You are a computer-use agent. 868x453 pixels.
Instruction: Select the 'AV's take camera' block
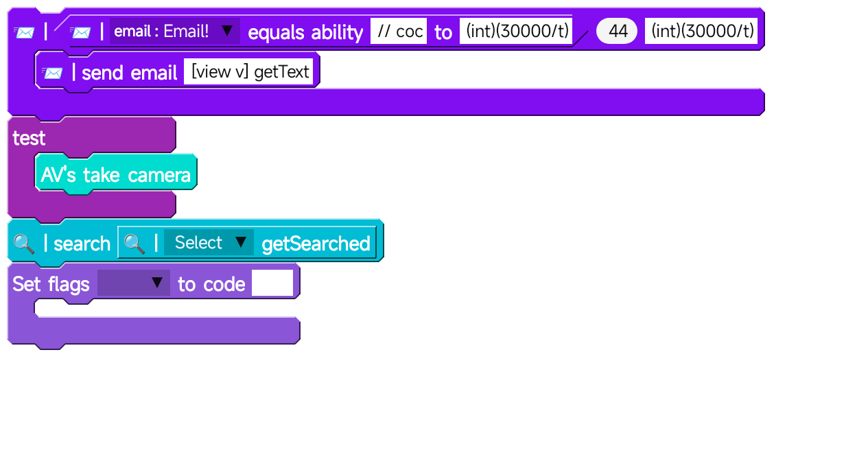tap(115, 175)
